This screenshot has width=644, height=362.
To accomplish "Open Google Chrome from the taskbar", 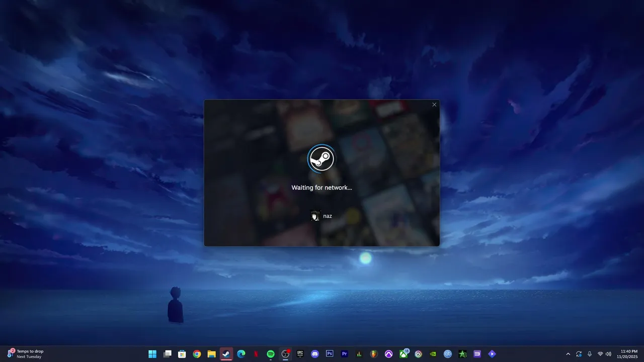I will click(197, 354).
